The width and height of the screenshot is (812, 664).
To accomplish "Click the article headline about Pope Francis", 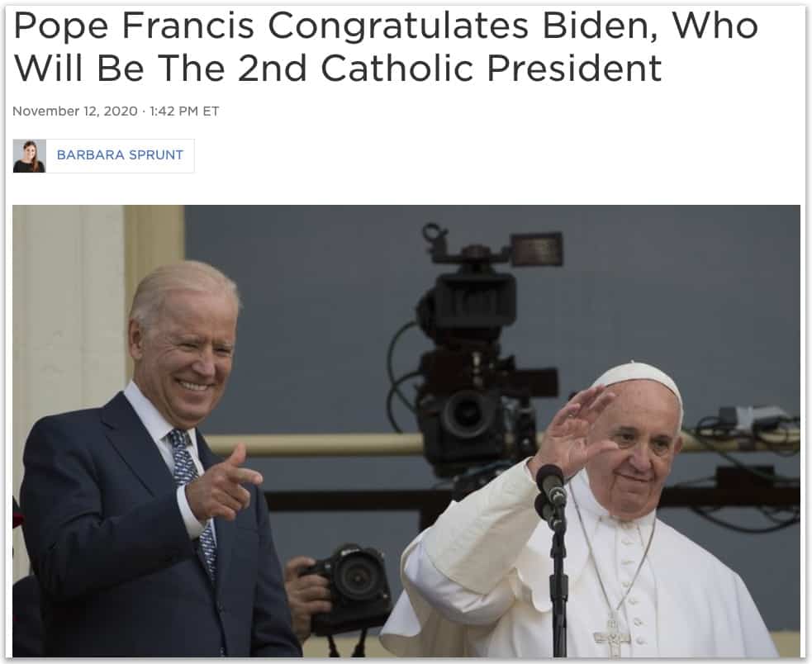I will point(386,46).
